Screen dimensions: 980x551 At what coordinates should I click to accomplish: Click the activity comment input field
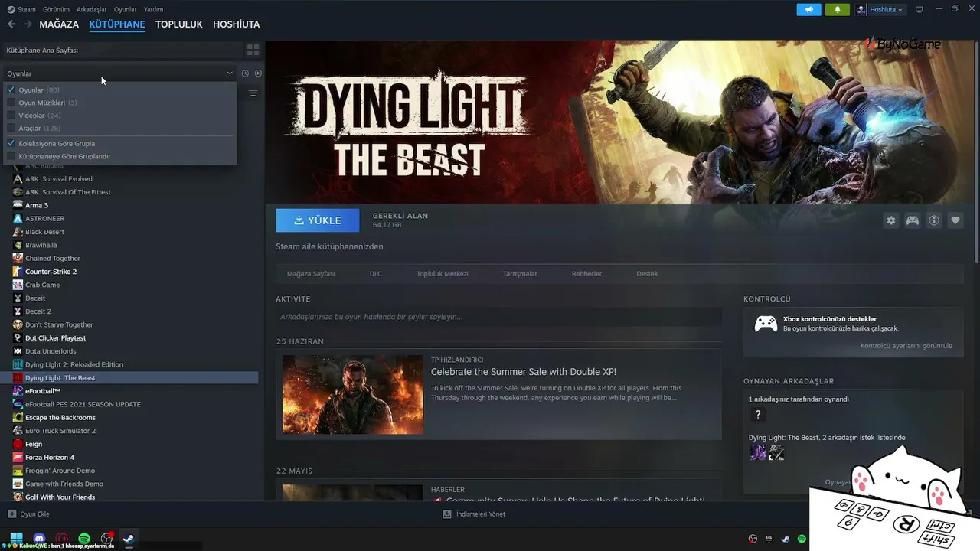pyautogui.click(x=498, y=317)
